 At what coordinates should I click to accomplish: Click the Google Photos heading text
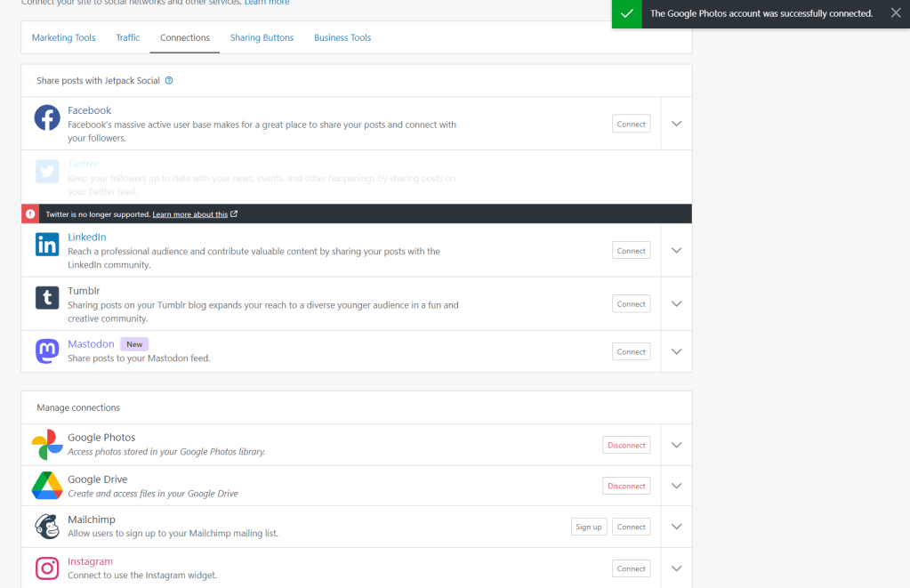click(101, 438)
